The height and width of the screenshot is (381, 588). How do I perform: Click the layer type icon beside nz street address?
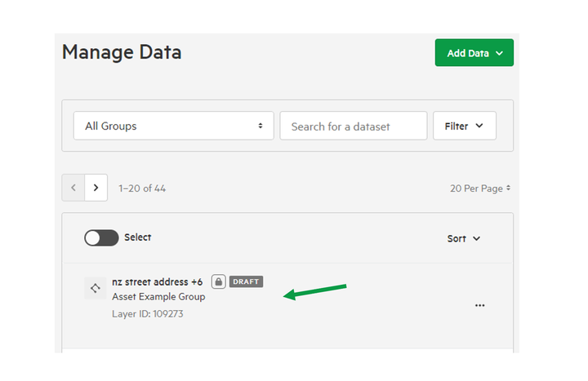pyautogui.click(x=96, y=288)
